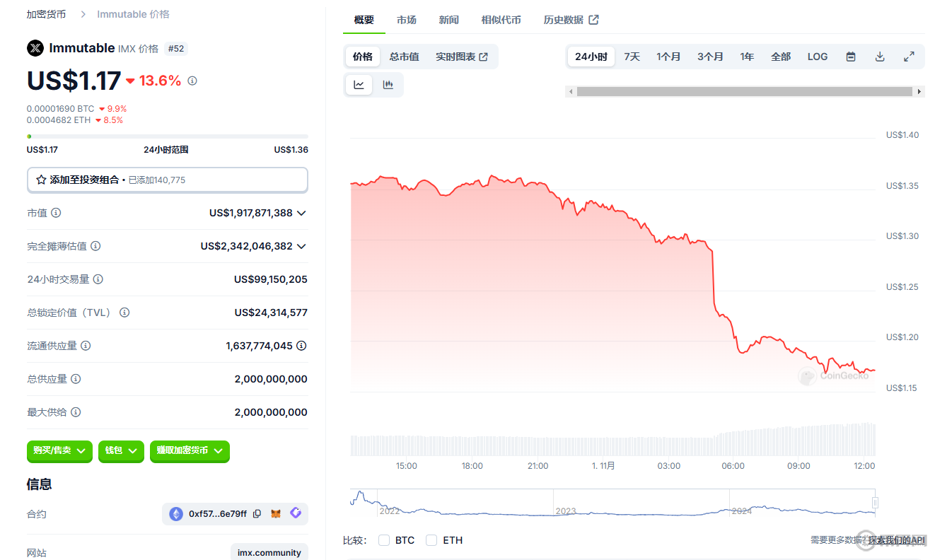Open the imx.community website link
The image size is (935, 560).
(x=269, y=552)
